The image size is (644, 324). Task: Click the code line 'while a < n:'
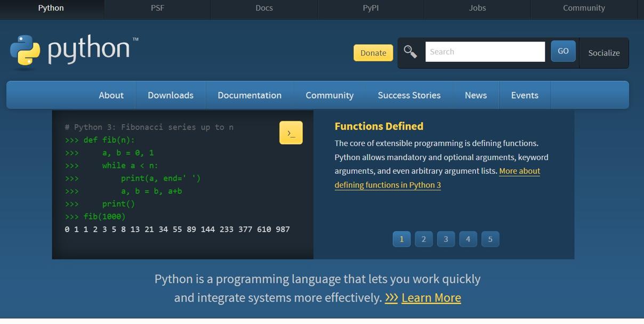tap(130, 166)
